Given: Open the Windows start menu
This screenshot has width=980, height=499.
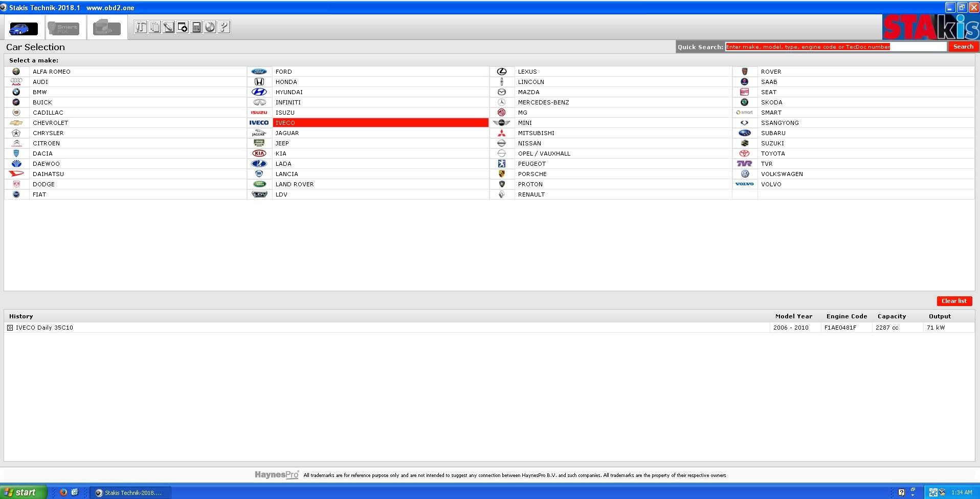Looking at the screenshot, I should tap(24, 492).
